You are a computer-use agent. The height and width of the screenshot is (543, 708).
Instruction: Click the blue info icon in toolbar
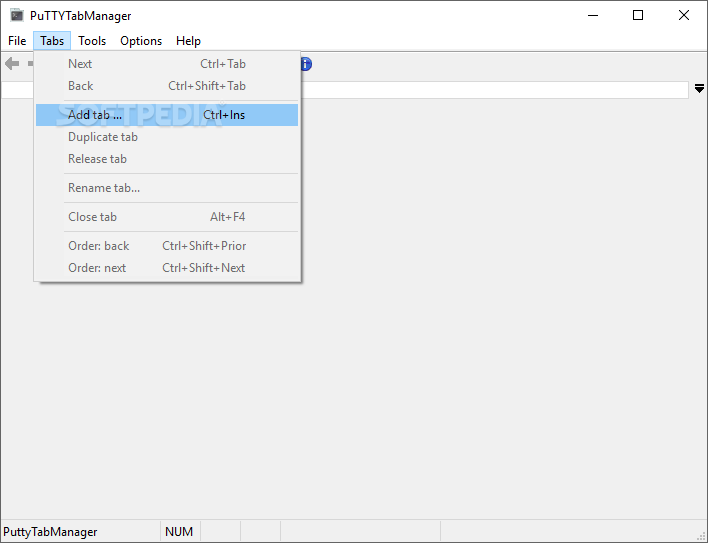click(306, 64)
